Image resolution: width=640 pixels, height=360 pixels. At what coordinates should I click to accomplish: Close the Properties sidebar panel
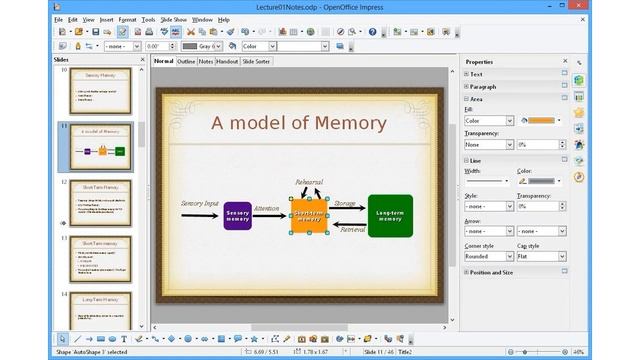pyautogui.click(x=565, y=61)
